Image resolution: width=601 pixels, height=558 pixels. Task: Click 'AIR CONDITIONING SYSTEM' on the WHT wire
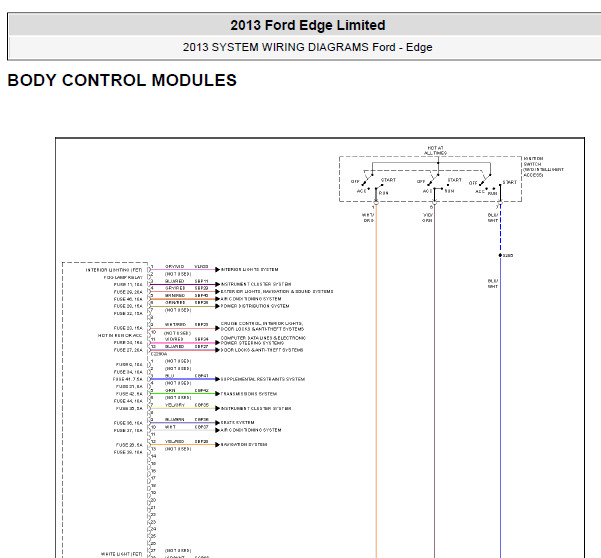pyautogui.click(x=251, y=430)
